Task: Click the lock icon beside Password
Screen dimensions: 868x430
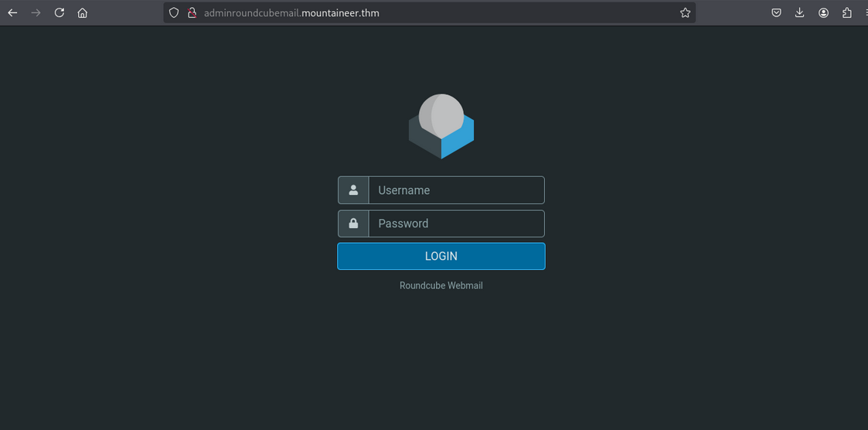Action: coord(353,224)
